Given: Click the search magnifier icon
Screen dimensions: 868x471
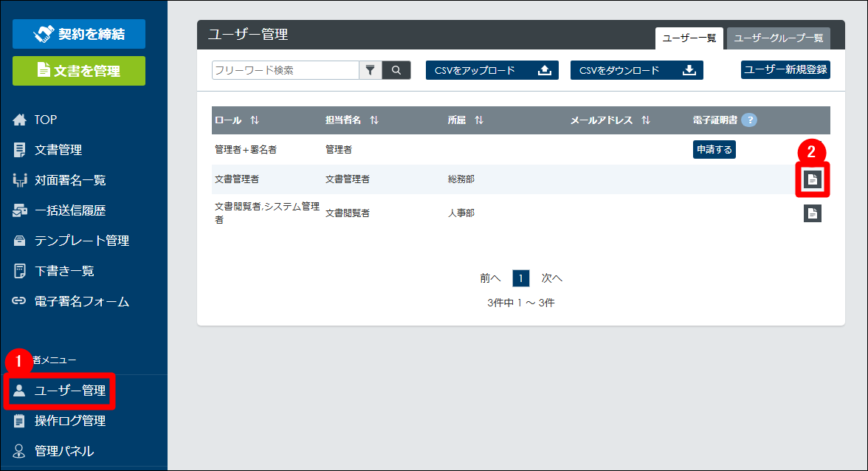Looking at the screenshot, I should 396,70.
